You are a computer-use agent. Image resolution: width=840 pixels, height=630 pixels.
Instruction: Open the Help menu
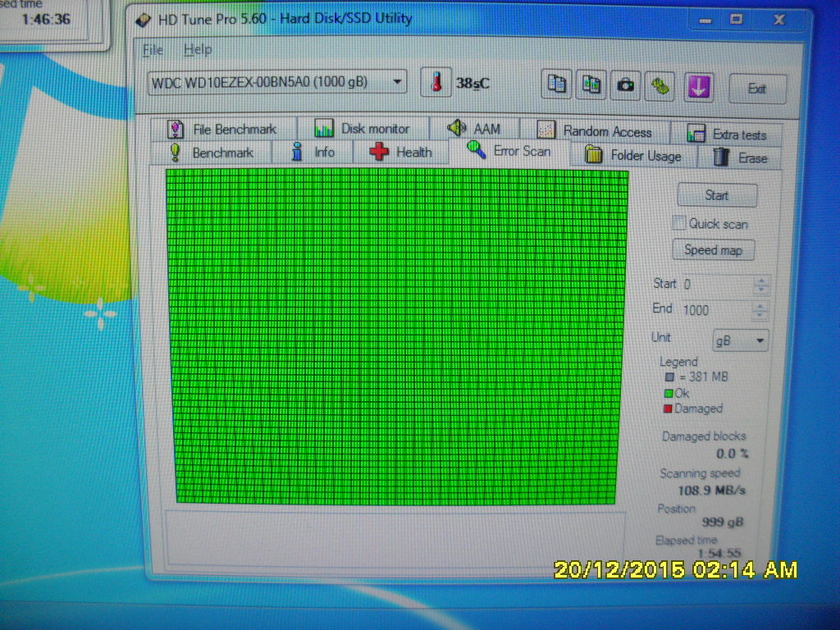198,50
